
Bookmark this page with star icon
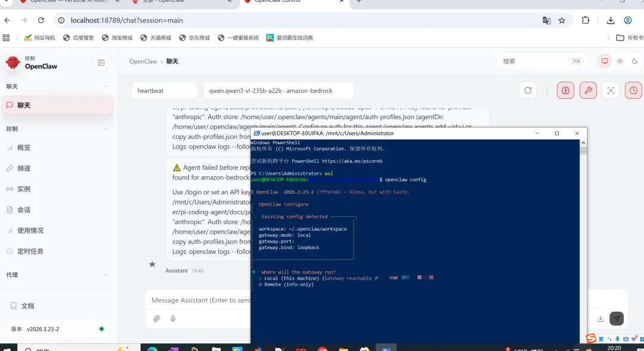(562, 20)
